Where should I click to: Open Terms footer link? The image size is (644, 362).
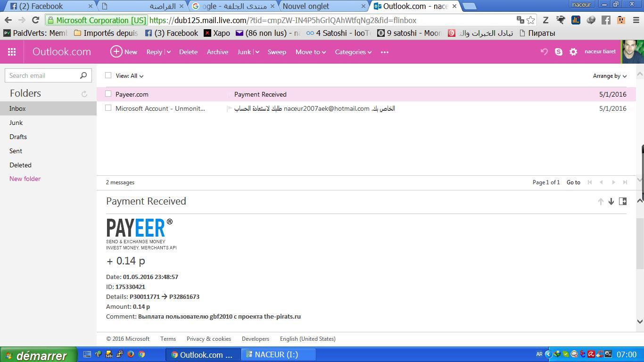click(x=168, y=339)
